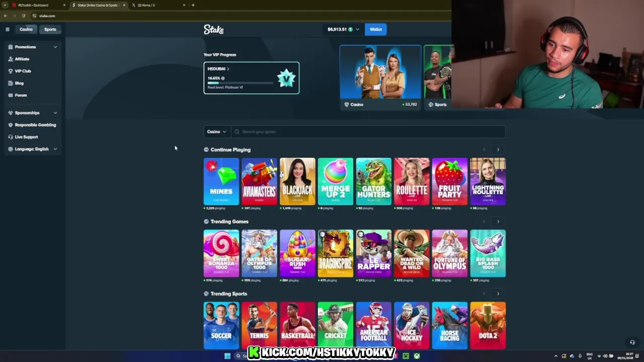Click the game search input field
This screenshot has width=644, height=362.
(x=368, y=132)
